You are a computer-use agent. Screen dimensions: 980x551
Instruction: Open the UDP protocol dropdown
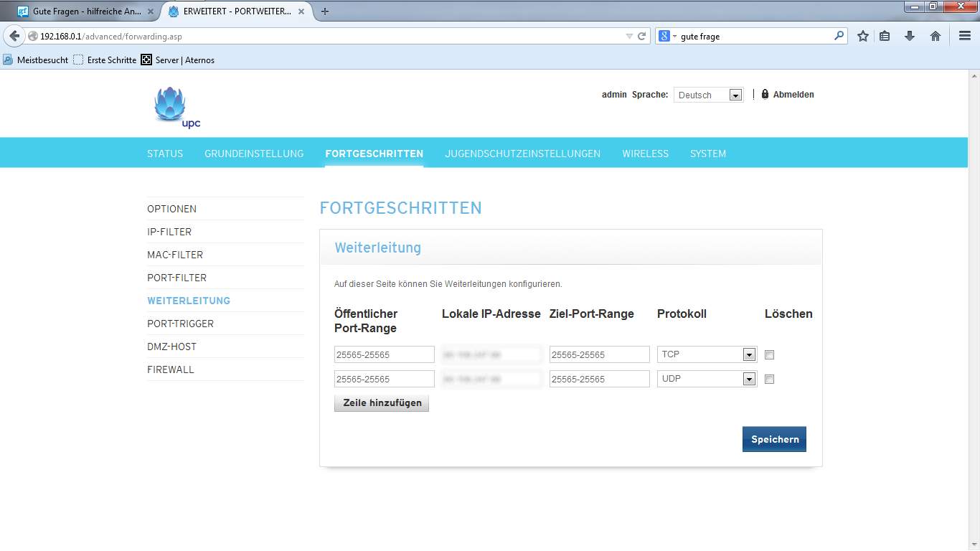coord(707,379)
